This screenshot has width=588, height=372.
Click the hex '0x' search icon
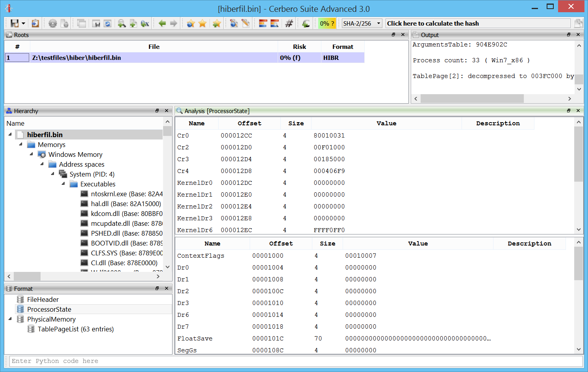coord(145,24)
